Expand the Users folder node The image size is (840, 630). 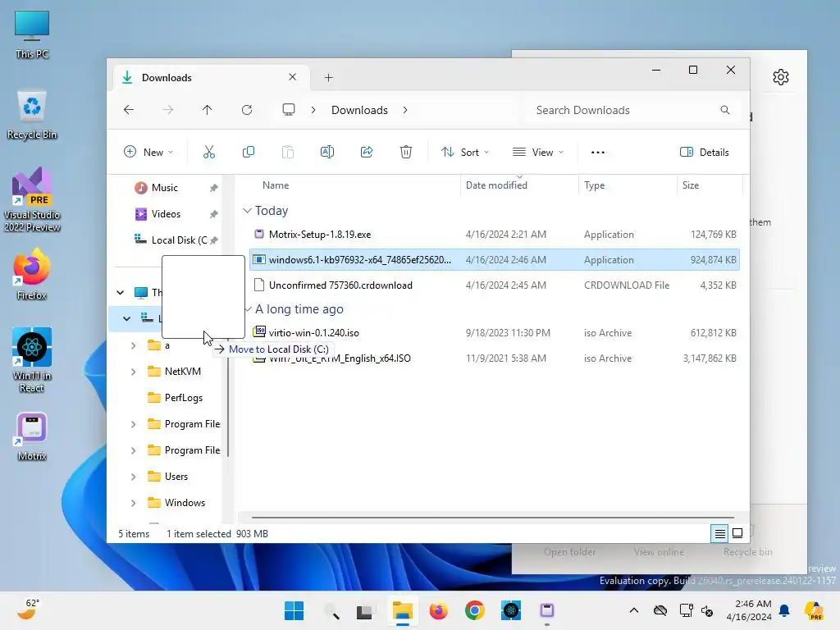pyautogui.click(x=134, y=477)
